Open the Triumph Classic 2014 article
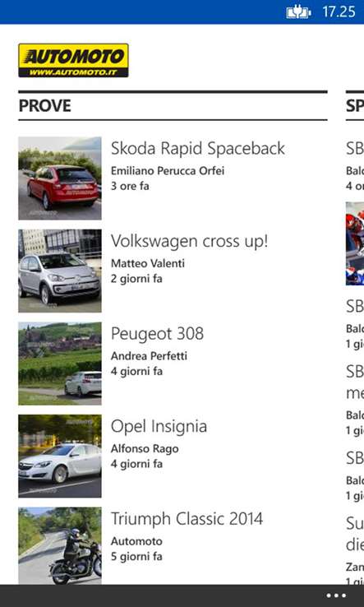This screenshot has width=364, height=607. coord(187,519)
